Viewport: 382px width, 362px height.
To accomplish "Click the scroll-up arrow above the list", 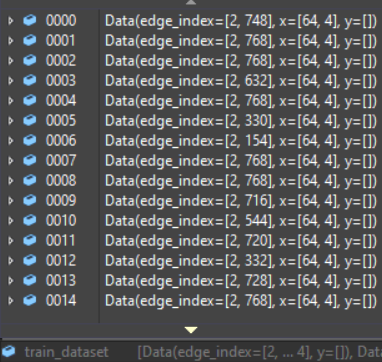I will tap(191, 2).
